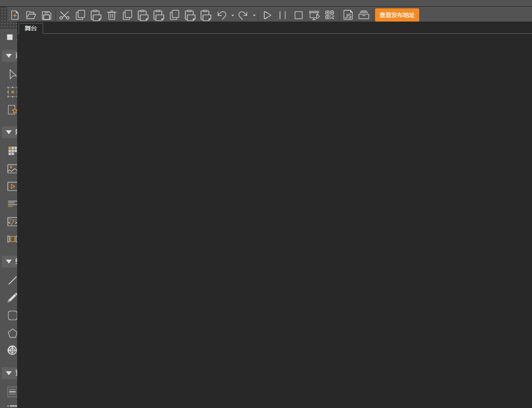Play the stage preview
532x408 pixels.
click(x=267, y=15)
